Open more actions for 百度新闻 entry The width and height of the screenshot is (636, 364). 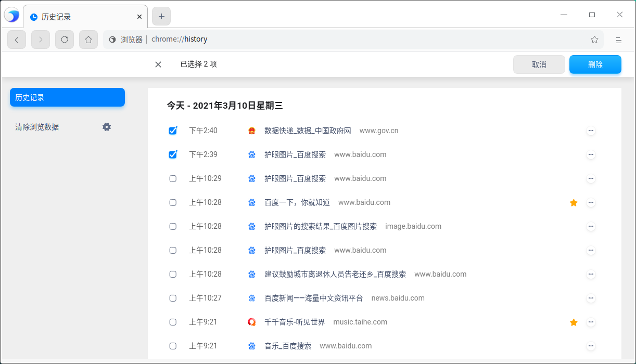pos(591,298)
